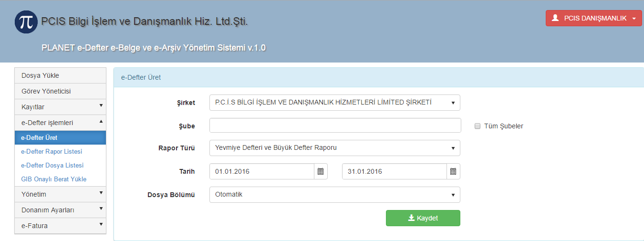Viewport: 644px width, 241px height.
Task: Click the pi logo icon
Action: (x=26, y=21)
